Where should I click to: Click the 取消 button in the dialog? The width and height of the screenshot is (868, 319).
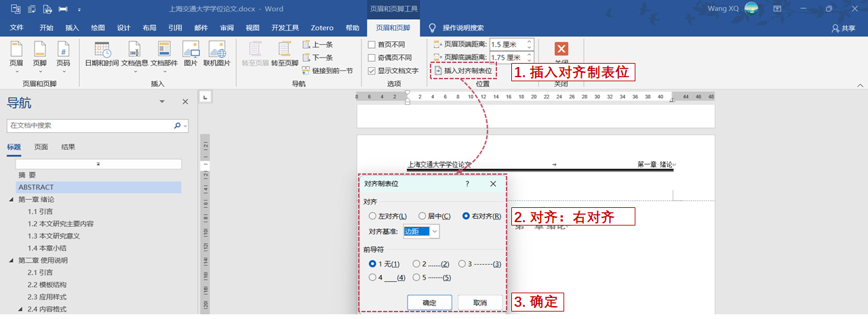tap(480, 303)
